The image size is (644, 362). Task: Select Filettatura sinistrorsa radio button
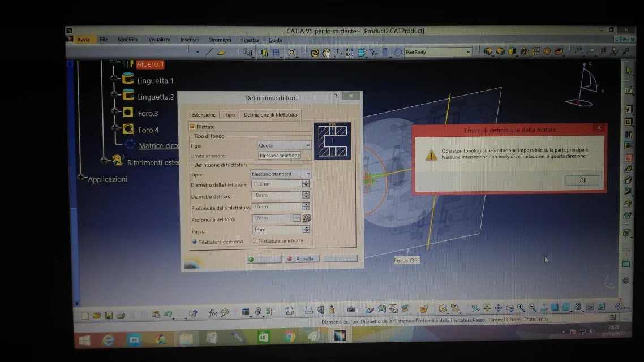(254, 241)
